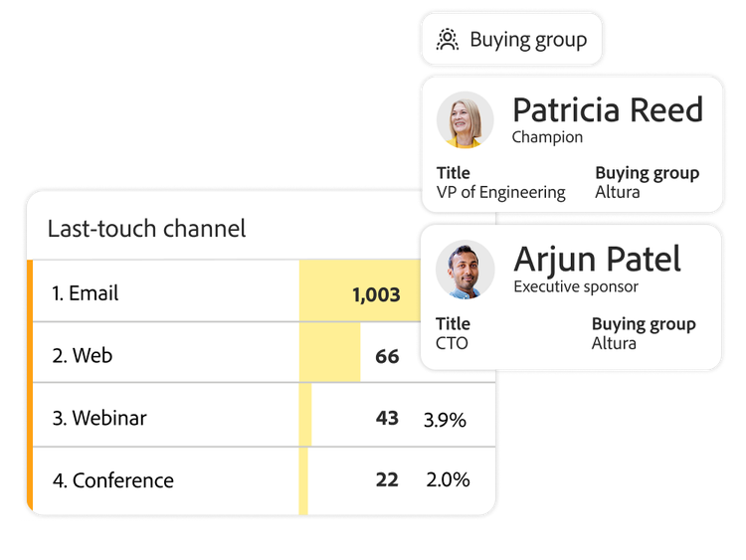
Task: Open Altura buying group for Arjun Patel
Action: pyautogui.click(x=614, y=343)
